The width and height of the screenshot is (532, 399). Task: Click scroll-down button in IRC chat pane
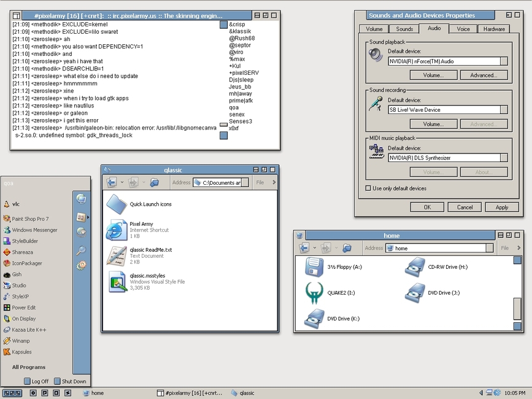click(x=223, y=136)
